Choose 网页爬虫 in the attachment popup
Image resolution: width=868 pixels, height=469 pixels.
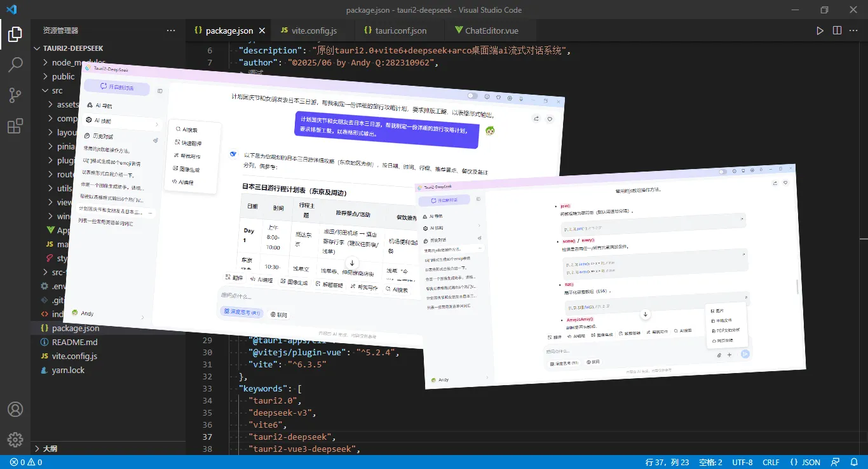[722, 341]
